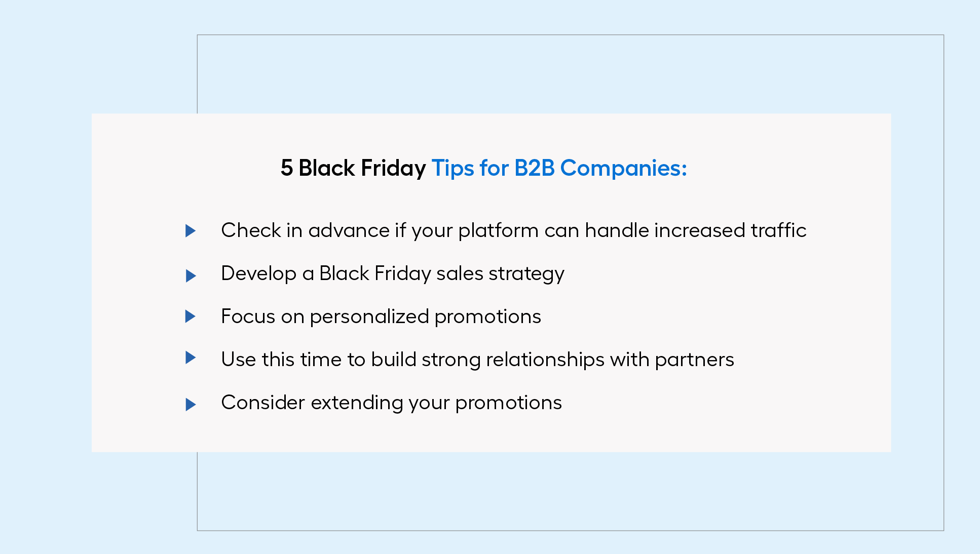Click the "Develop a Black Friday sales strategy" line
The width and height of the screenshot is (980, 554).
393,274
